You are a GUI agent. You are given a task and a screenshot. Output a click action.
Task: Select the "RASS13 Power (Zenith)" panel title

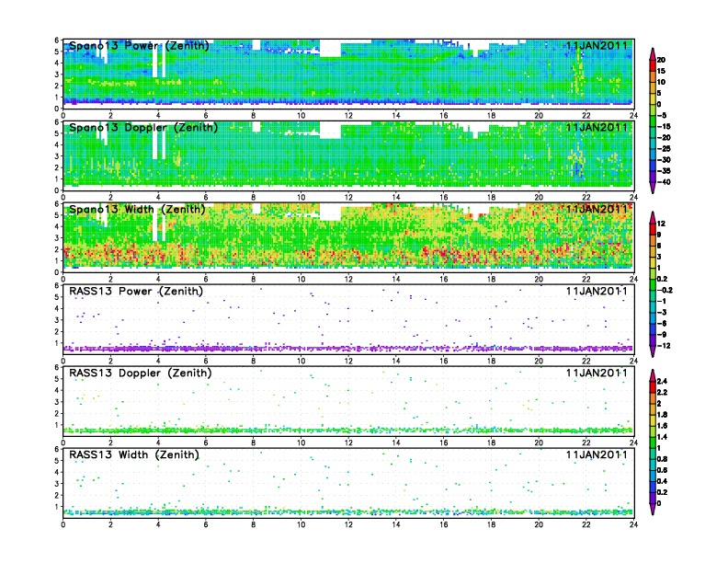(x=136, y=292)
